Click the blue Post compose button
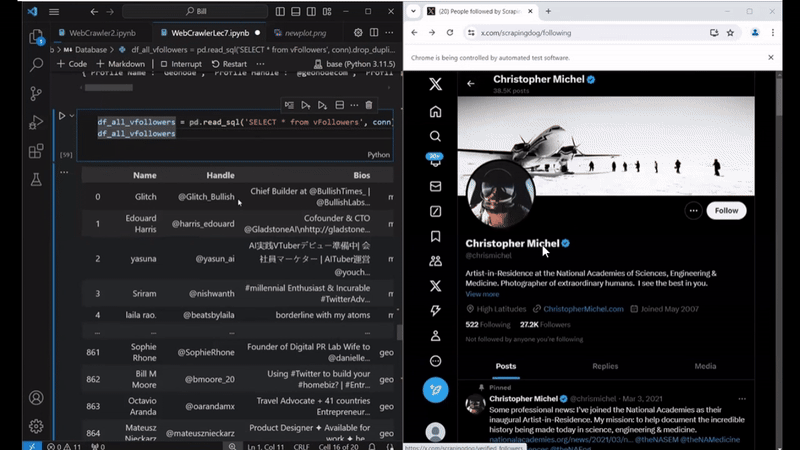 (435, 390)
